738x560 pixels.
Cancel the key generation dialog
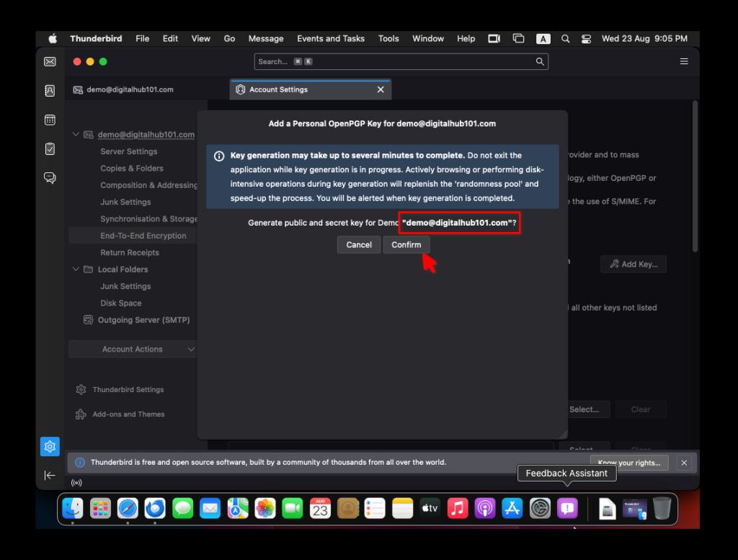[x=359, y=245]
